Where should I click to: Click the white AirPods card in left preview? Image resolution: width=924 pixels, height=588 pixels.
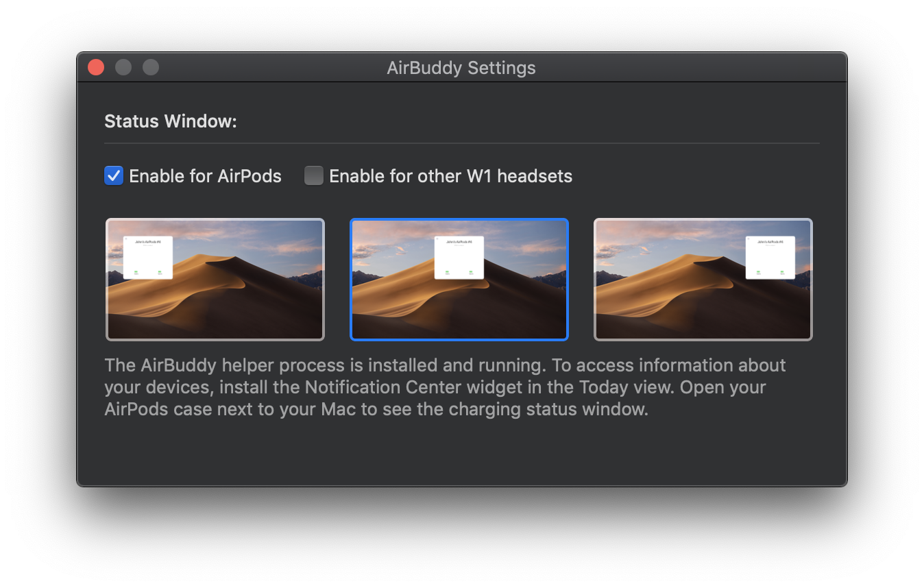point(148,258)
